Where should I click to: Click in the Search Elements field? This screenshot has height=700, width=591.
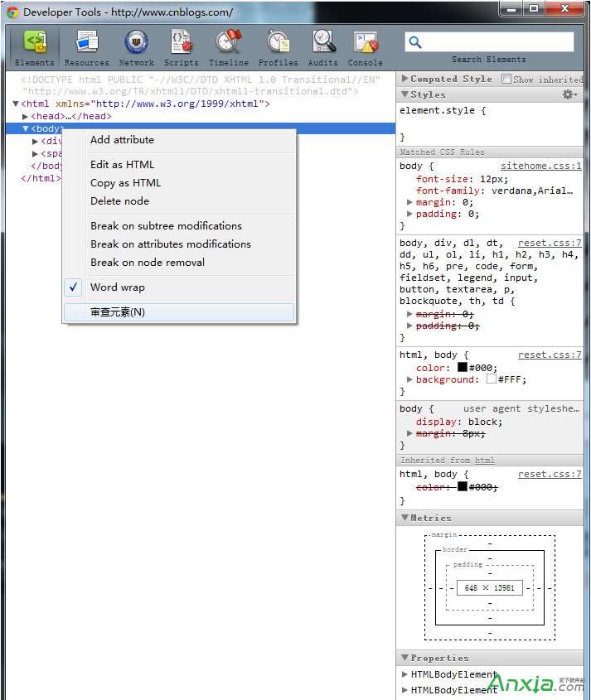[x=489, y=42]
